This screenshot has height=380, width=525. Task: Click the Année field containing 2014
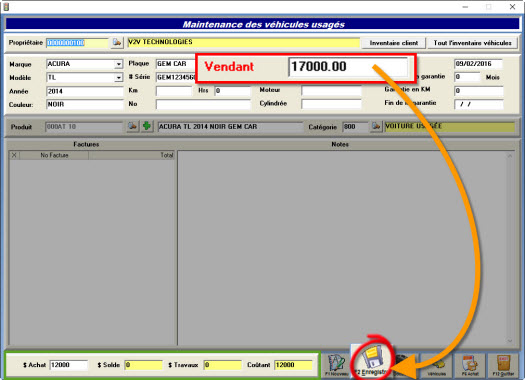pos(85,91)
